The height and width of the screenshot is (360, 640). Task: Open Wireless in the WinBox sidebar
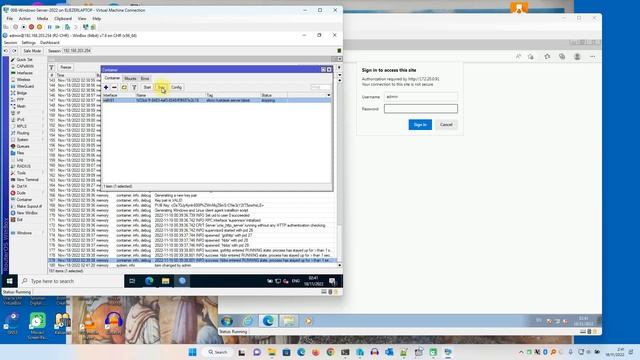(x=23, y=80)
